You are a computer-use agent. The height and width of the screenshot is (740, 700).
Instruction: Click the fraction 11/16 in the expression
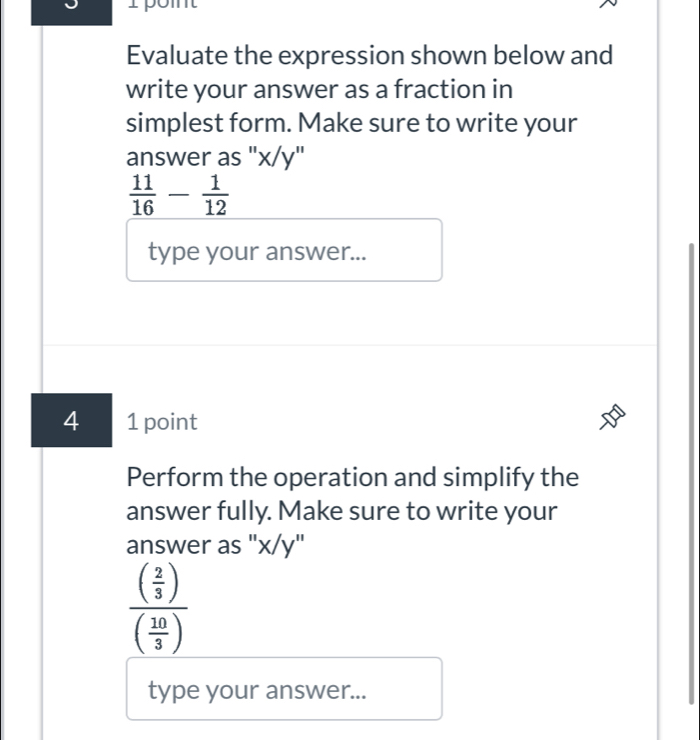click(141, 197)
